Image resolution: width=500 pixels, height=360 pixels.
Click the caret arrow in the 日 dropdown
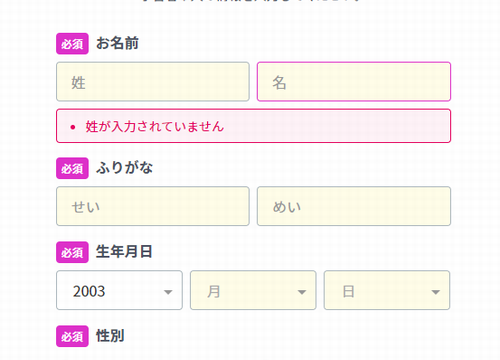pyautogui.click(x=435, y=292)
